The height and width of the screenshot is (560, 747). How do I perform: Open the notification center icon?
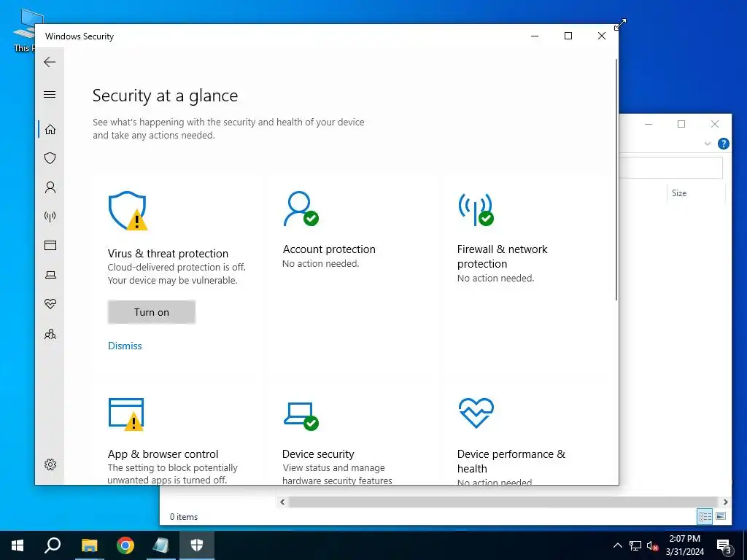pyautogui.click(x=724, y=545)
